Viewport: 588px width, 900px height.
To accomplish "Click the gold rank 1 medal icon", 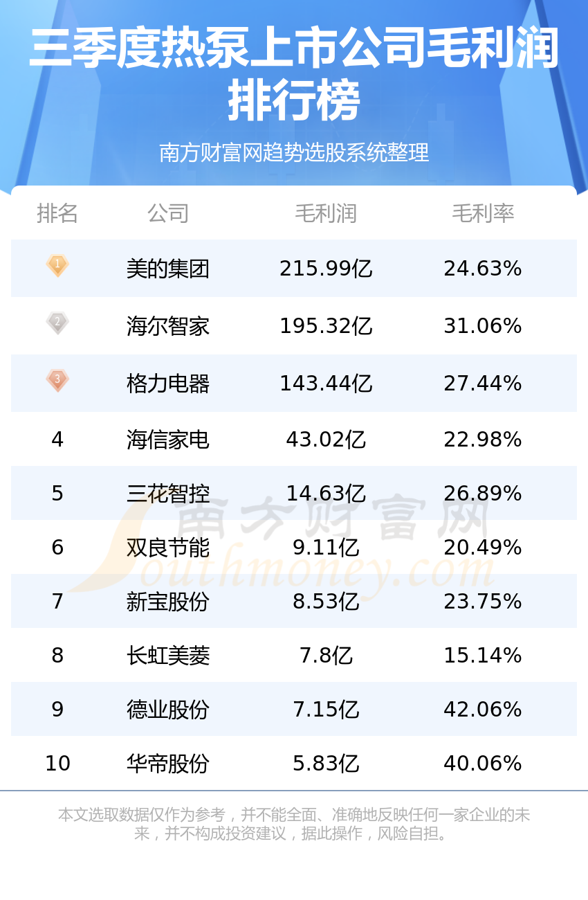I will click(57, 266).
